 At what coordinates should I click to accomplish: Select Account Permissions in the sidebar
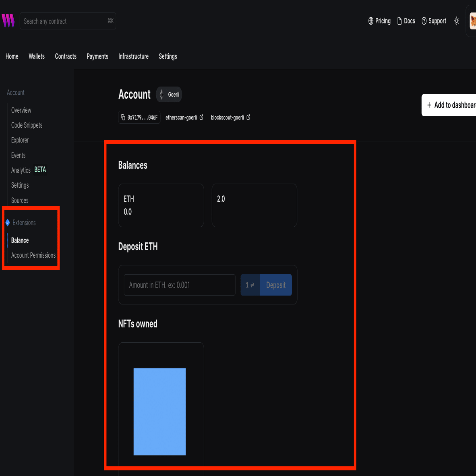point(33,255)
